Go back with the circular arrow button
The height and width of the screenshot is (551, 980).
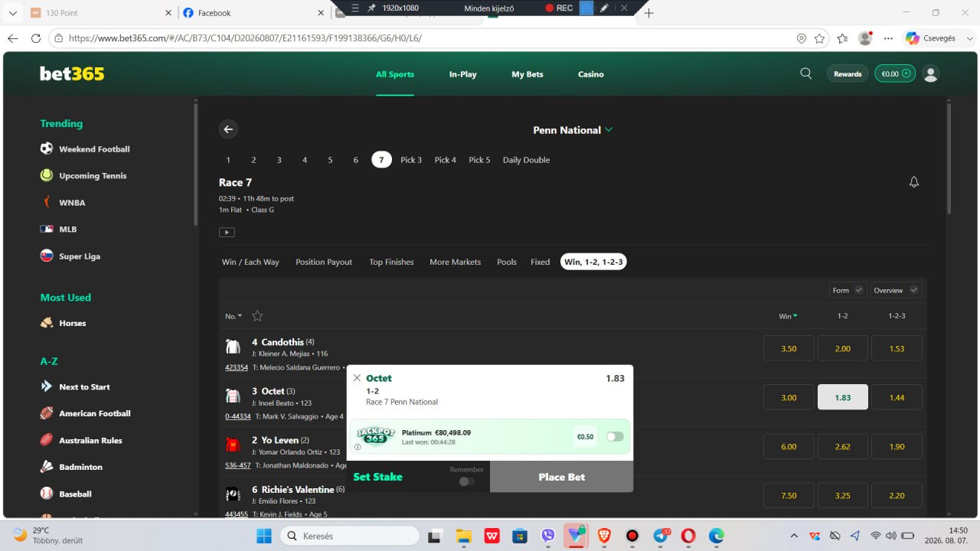click(x=228, y=129)
